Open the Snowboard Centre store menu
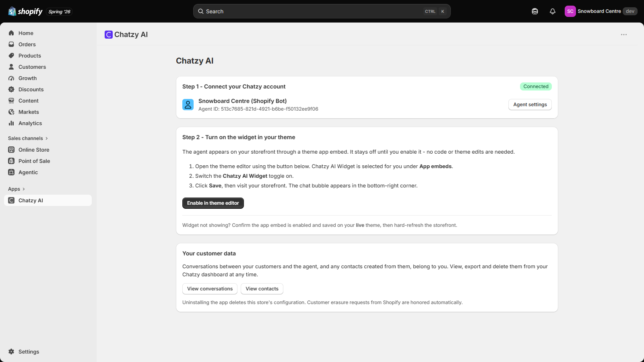The width and height of the screenshot is (644, 362). point(601,11)
